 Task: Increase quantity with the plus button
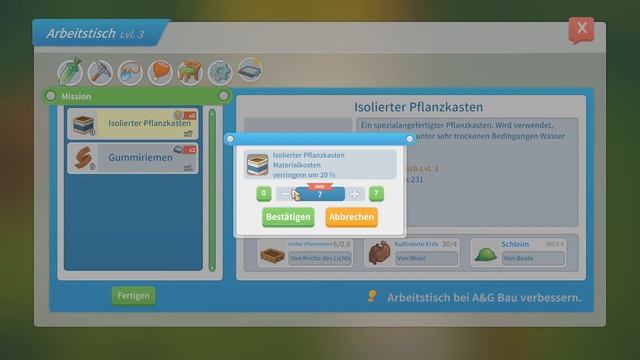355,194
